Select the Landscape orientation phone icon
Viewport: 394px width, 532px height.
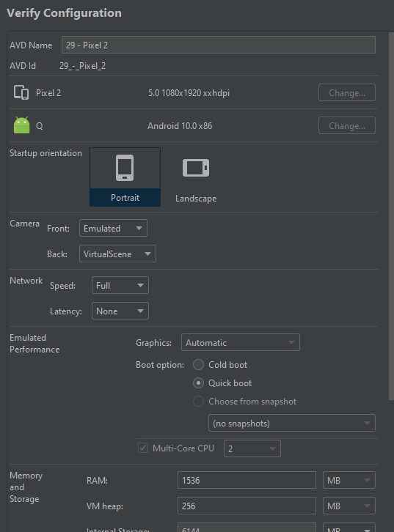pyautogui.click(x=196, y=168)
